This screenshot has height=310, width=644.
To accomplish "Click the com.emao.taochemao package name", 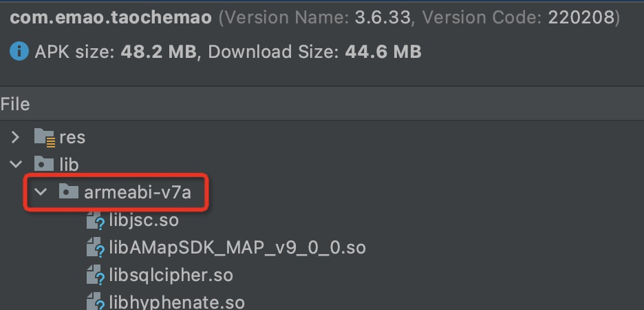I will coord(110,18).
